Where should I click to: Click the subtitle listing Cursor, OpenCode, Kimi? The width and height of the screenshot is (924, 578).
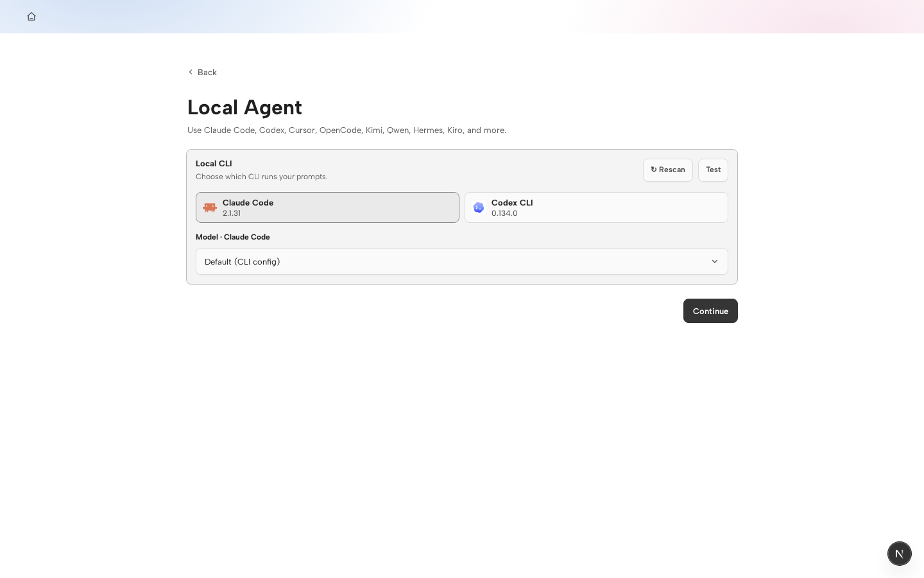coord(346,130)
